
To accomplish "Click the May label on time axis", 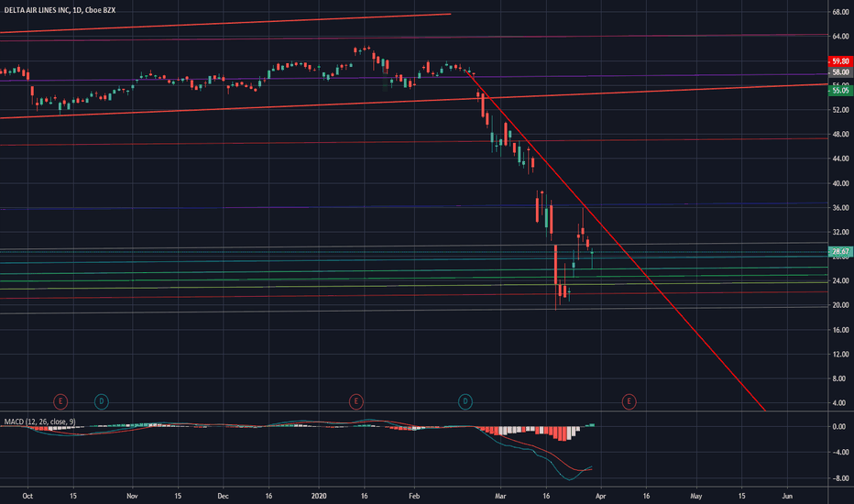I will (696, 496).
